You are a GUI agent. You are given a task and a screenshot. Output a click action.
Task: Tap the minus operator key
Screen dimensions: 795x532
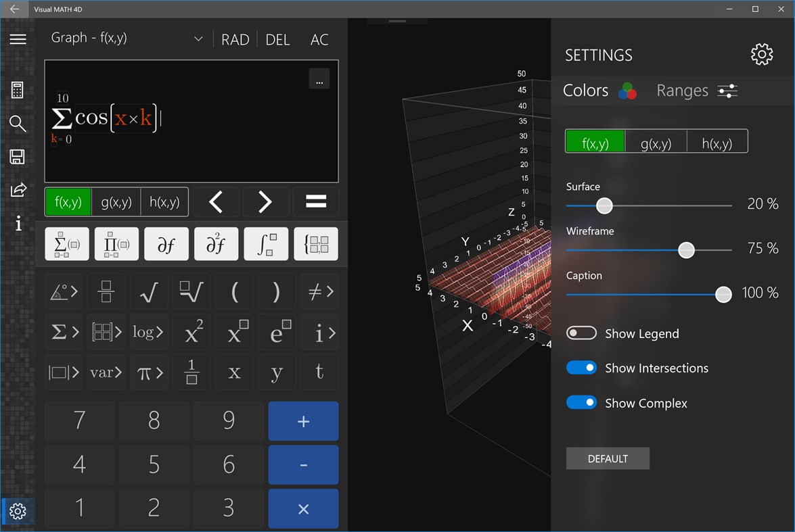coord(303,464)
